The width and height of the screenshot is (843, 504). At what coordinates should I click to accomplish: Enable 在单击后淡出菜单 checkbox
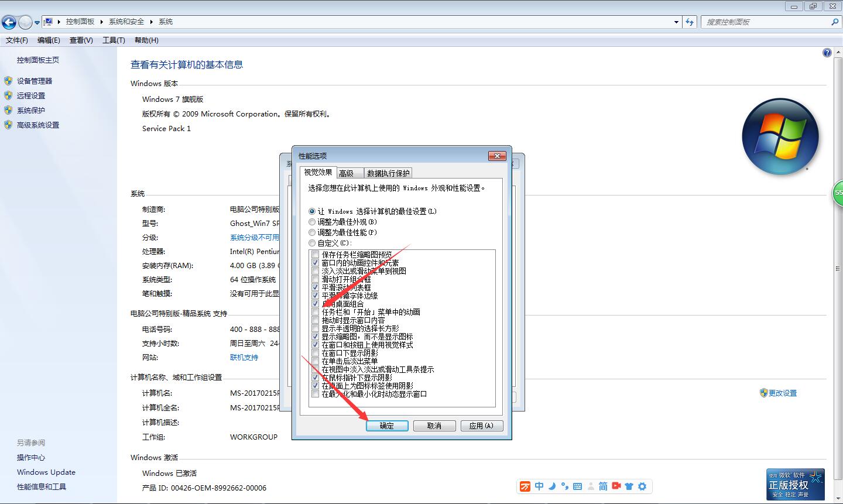(316, 361)
